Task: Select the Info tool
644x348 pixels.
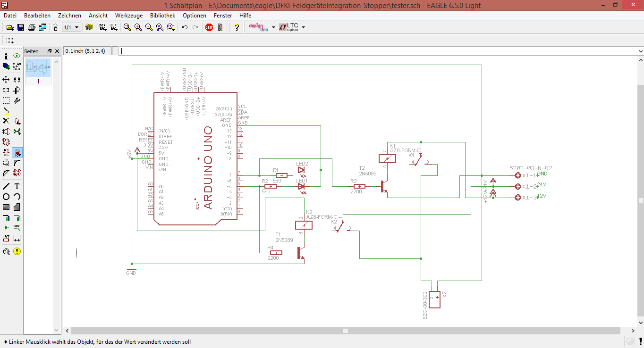Action: 6,56
